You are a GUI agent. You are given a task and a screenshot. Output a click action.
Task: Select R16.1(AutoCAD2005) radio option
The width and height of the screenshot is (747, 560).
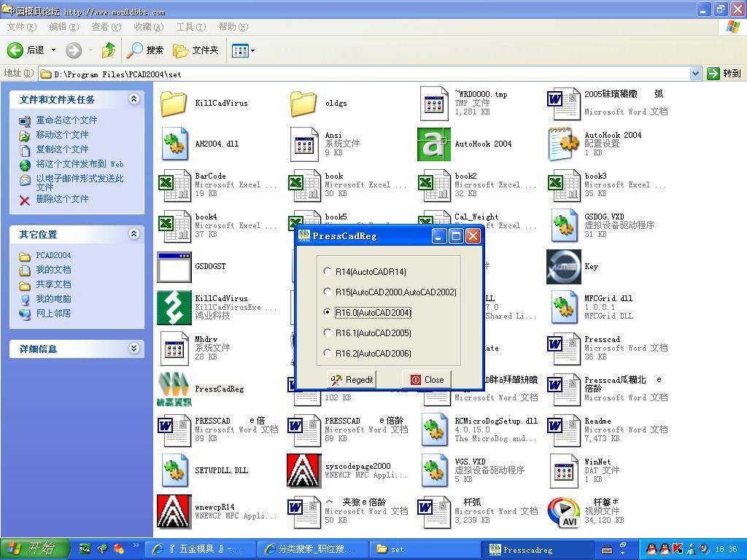[327, 332]
